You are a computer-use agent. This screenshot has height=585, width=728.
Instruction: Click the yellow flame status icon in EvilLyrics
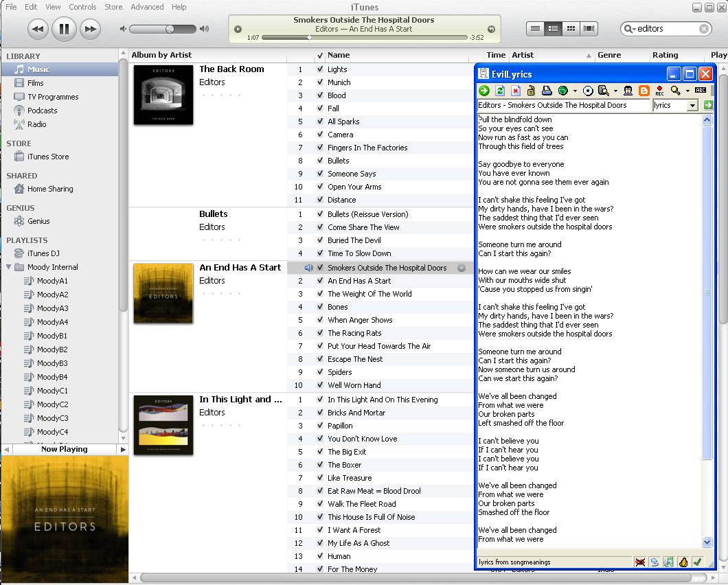[x=683, y=562]
